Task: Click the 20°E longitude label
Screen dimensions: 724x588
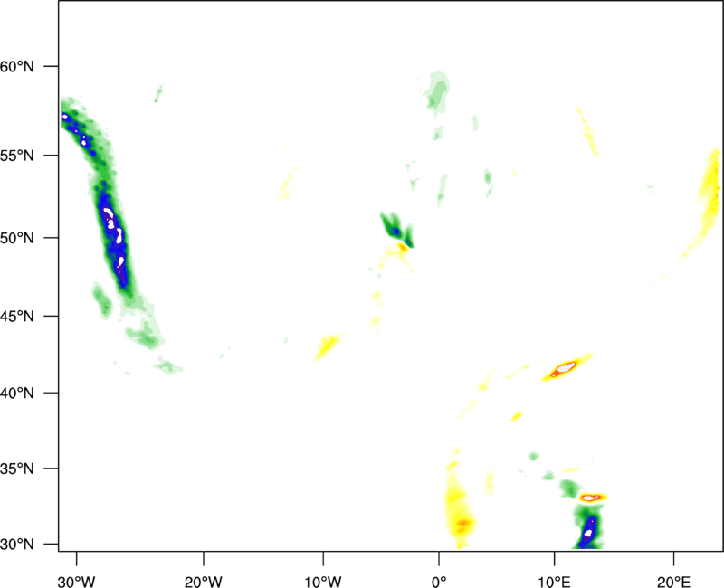Action: [673, 582]
